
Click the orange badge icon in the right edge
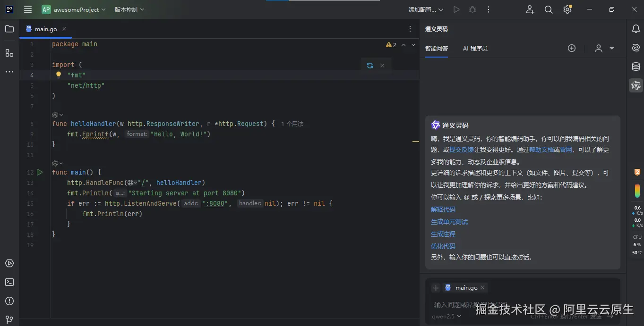coord(637,173)
